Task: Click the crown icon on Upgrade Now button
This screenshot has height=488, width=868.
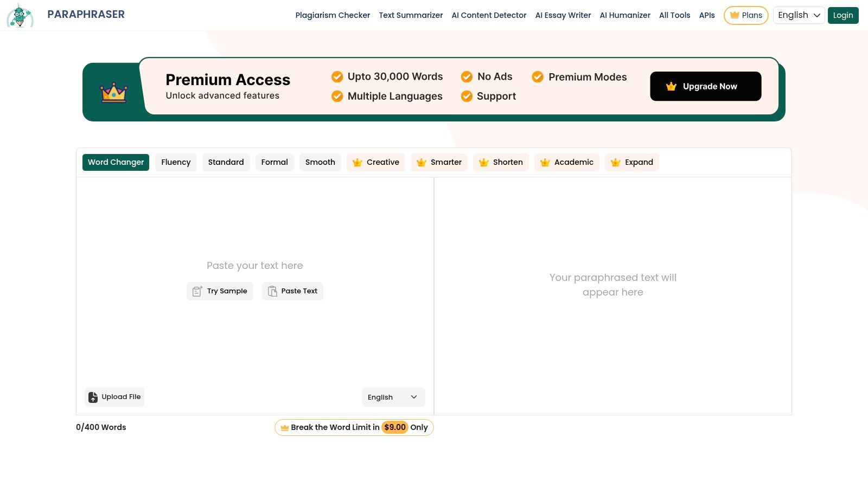Action: tap(671, 86)
